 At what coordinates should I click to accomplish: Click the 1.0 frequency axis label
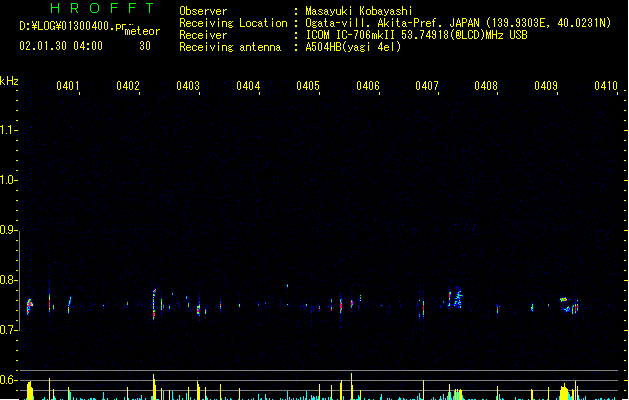click(x=8, y=180)
